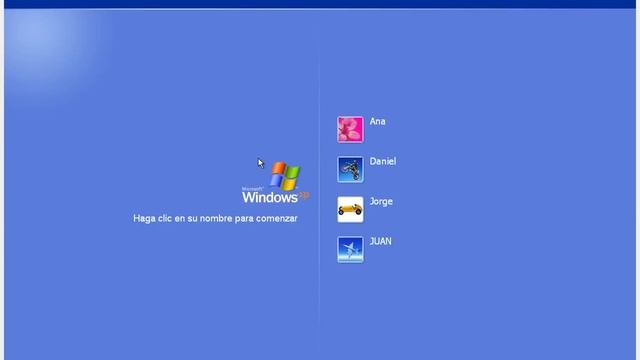Select Daniel's dirt bike account picture
640x360 pixels.
350,169
